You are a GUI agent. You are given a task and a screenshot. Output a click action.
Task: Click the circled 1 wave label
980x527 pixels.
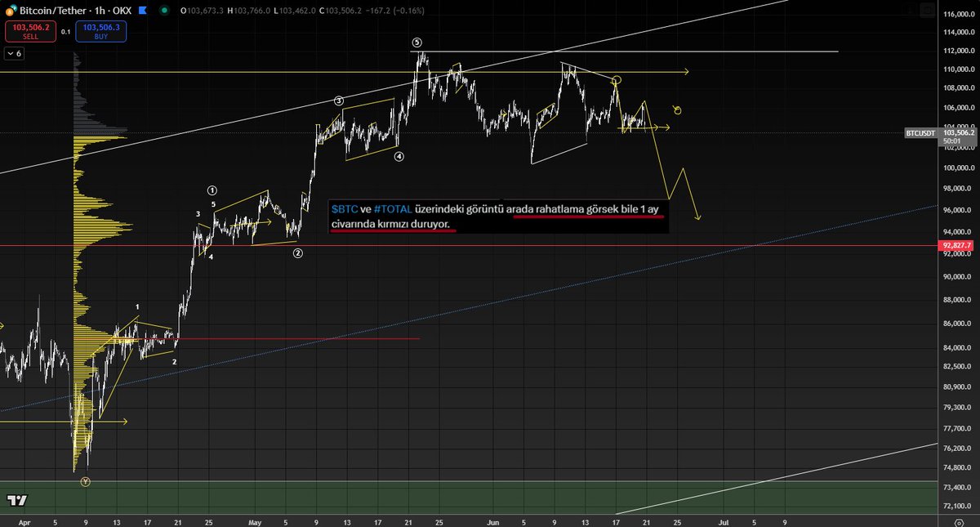click(212, 190)
